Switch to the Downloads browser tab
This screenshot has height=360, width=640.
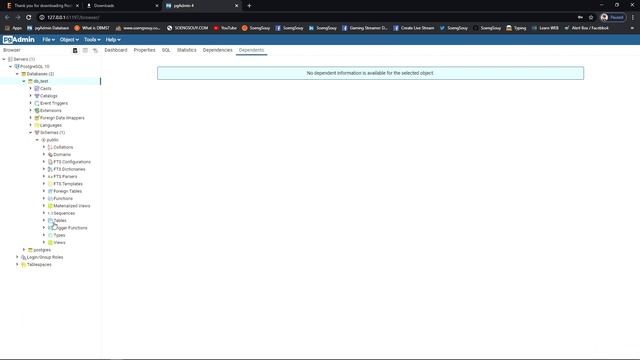pyautogui.click(x=122, y=6)
